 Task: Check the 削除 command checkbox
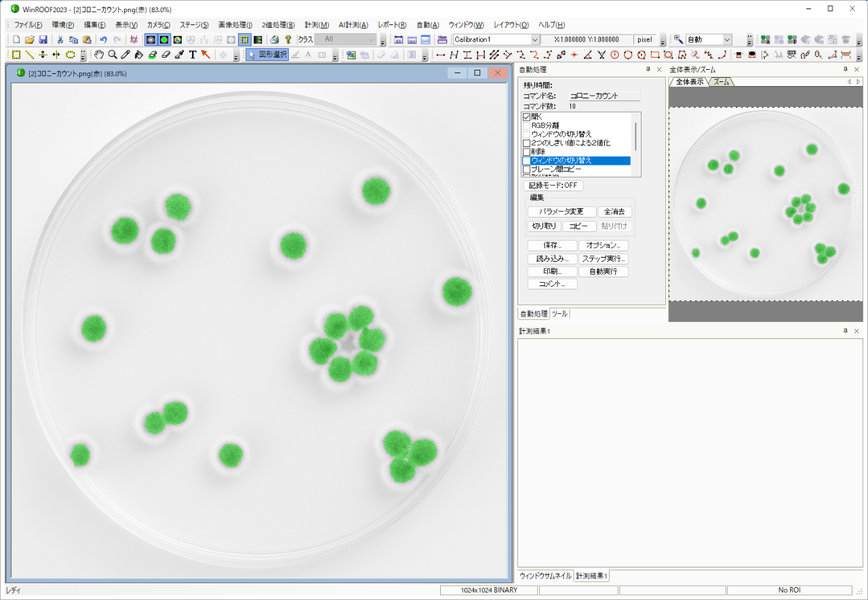(x=526, y=152)
